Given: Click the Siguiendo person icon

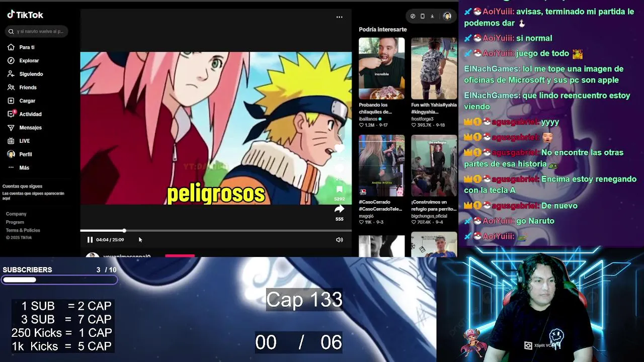Looking at the screenshot, I should coord(11,74).
